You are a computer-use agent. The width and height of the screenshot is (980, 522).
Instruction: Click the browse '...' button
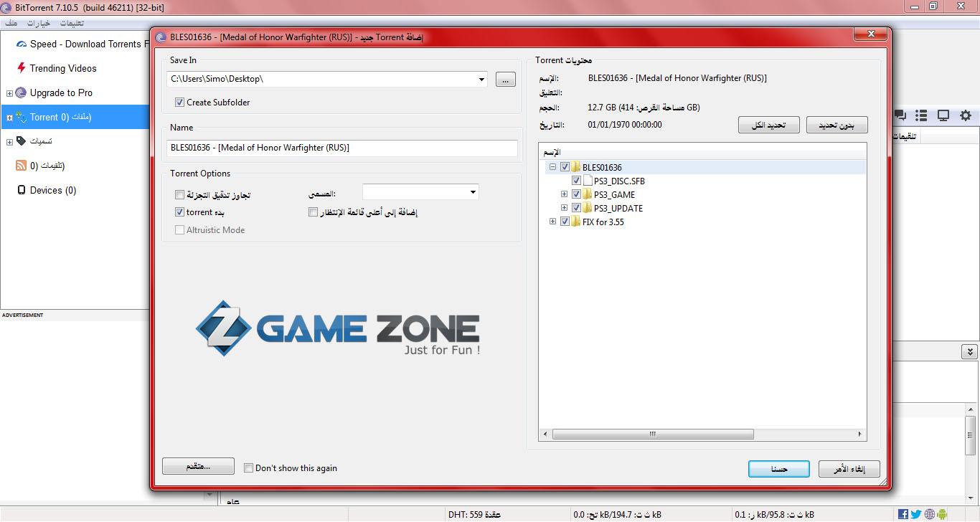[x=505, y=80]
